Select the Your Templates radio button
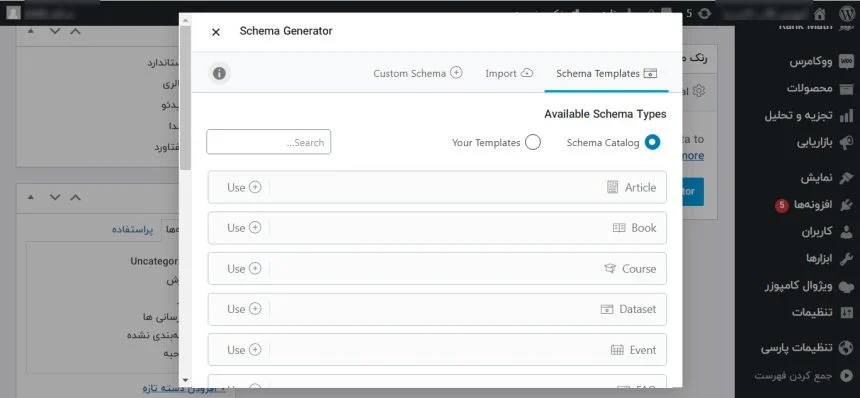Screen dimensions: 860x398 (x=533, y=143)
